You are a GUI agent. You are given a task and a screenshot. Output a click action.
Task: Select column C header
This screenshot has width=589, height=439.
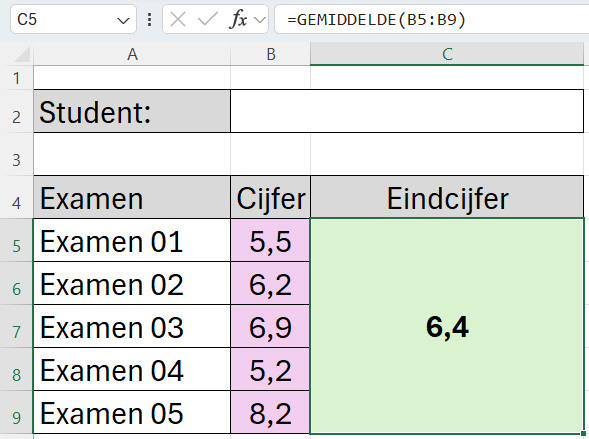pyautogui.click(x=447, y=54)
